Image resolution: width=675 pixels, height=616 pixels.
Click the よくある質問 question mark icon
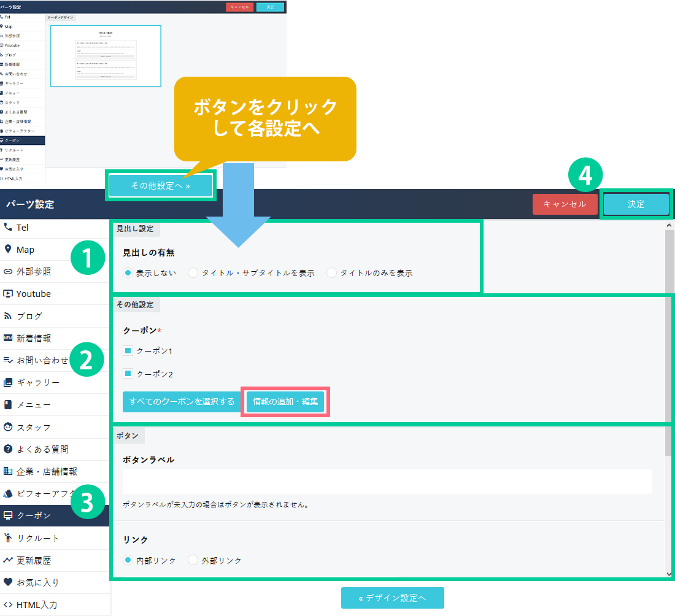click(8, 449)
